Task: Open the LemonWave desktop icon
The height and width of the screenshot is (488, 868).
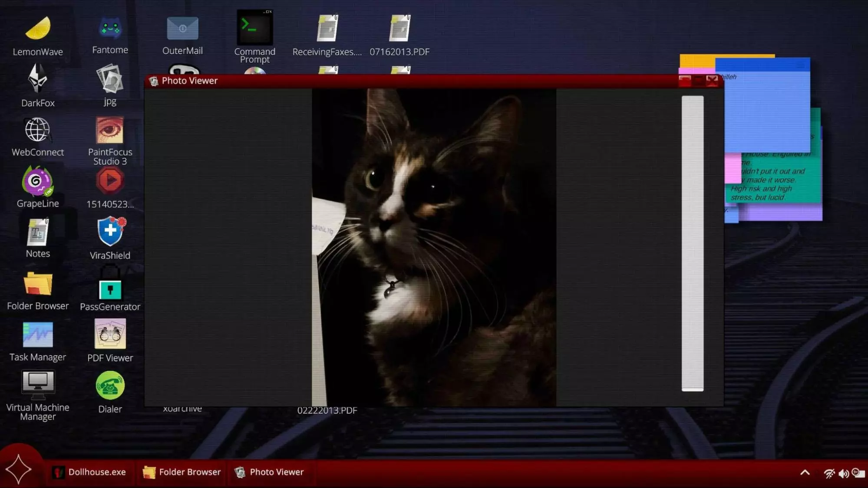Action: click(x=38, y=29)
